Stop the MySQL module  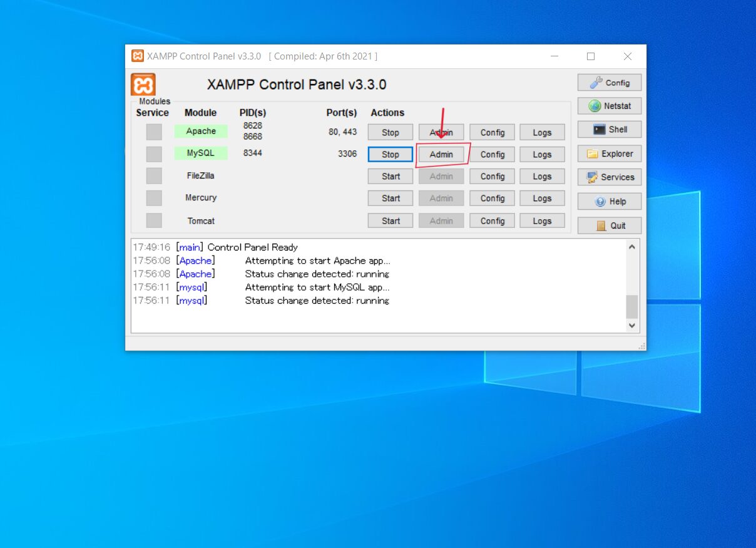pos(391,154)
